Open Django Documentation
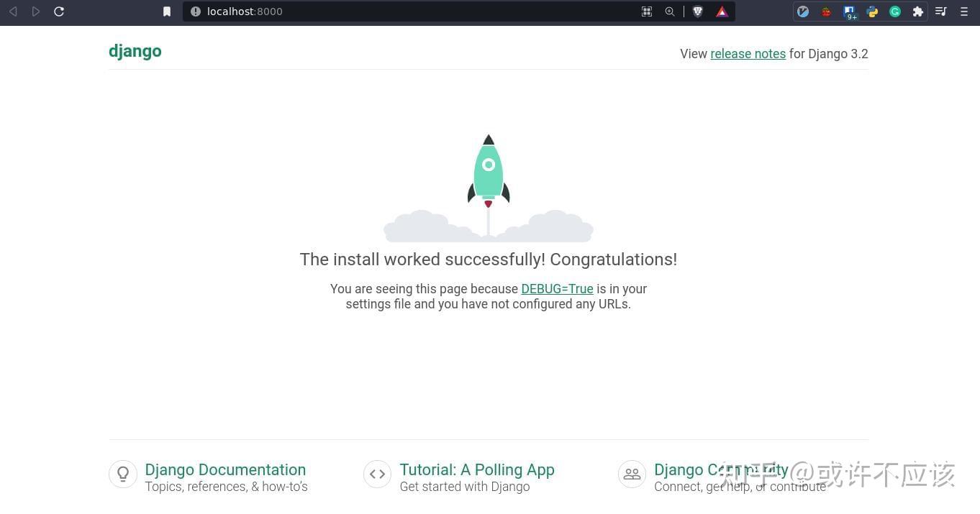The width and height of the screenshot is (980, 514). click(x=225, y=469)
